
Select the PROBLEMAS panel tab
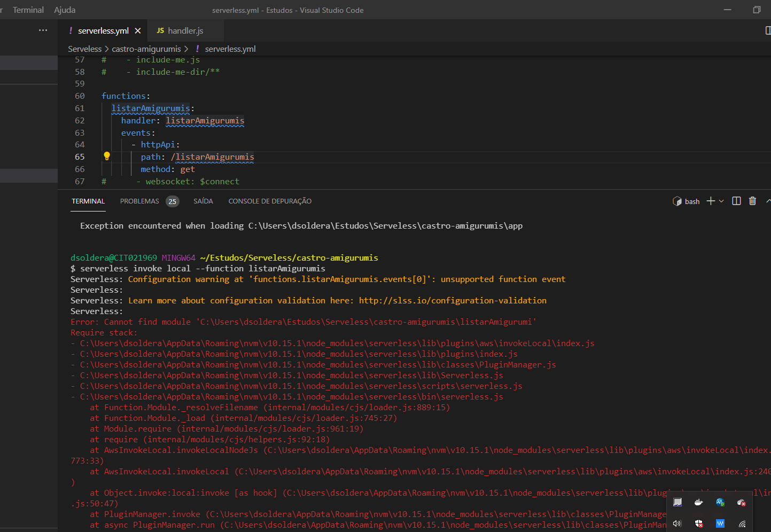(139, 201)
